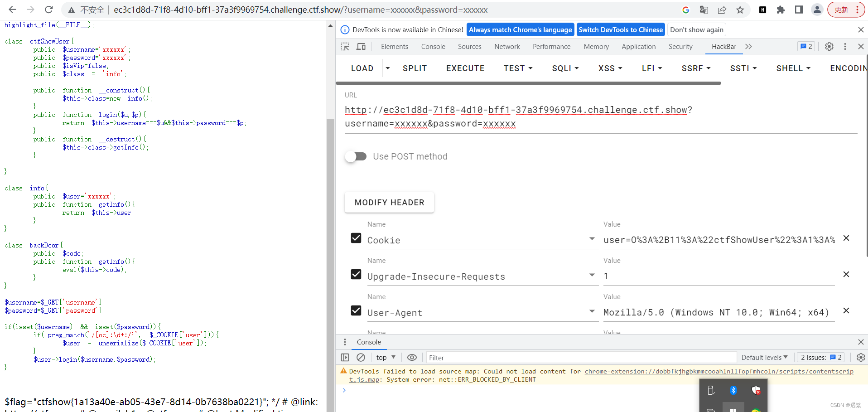
Task: Open the DevTools more options menu
Action: (845, 46)
